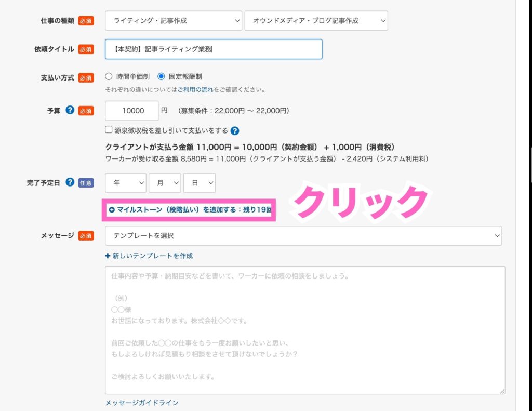
Task: Open the ライティング・記事作成 category dropdown
Action: pyautogui.click(x=174, y=21)
